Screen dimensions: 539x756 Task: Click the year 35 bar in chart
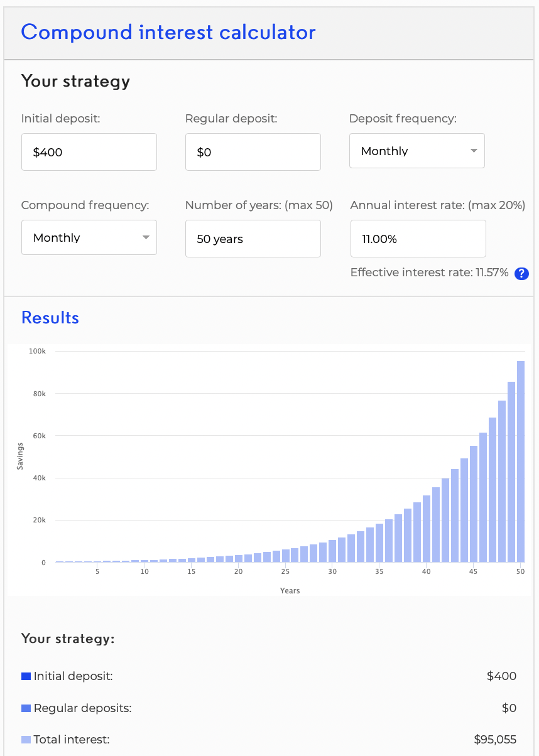point(379,543)
